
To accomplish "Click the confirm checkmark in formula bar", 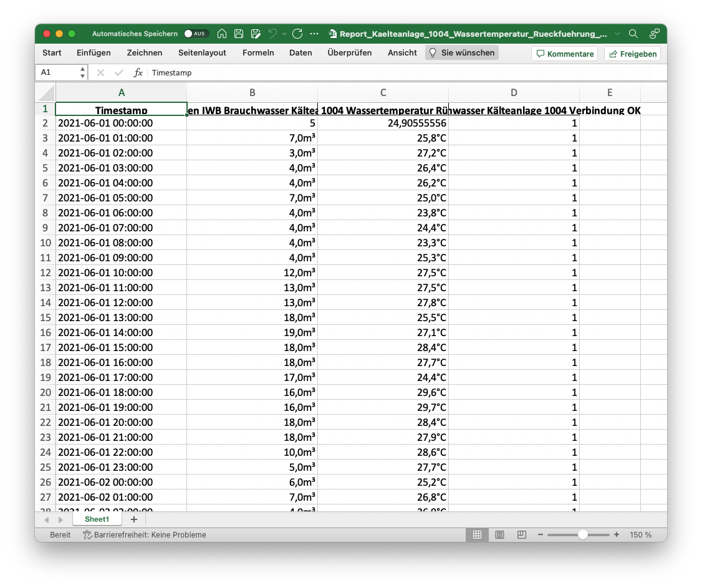I will (118, 72).
